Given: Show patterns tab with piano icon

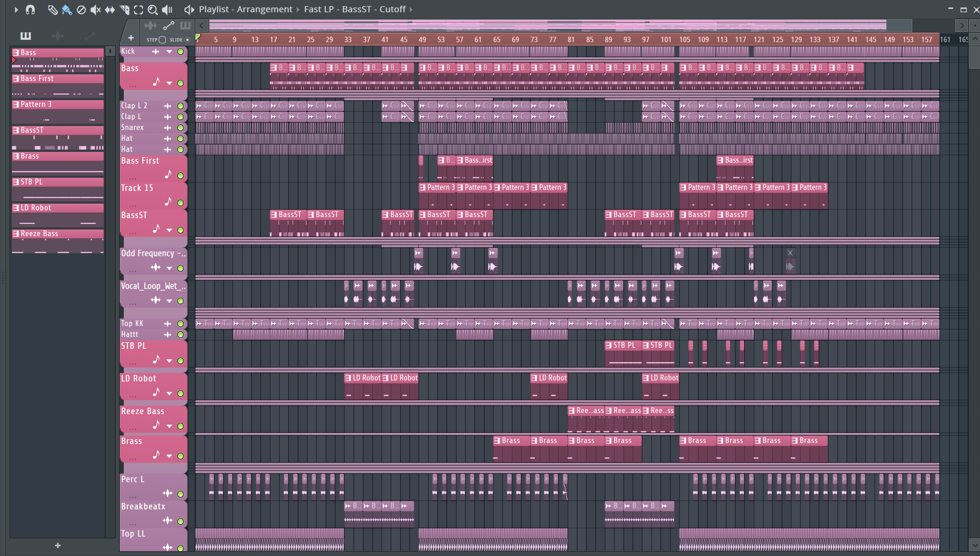Looking at the screenshot, I should pos(26,36).
